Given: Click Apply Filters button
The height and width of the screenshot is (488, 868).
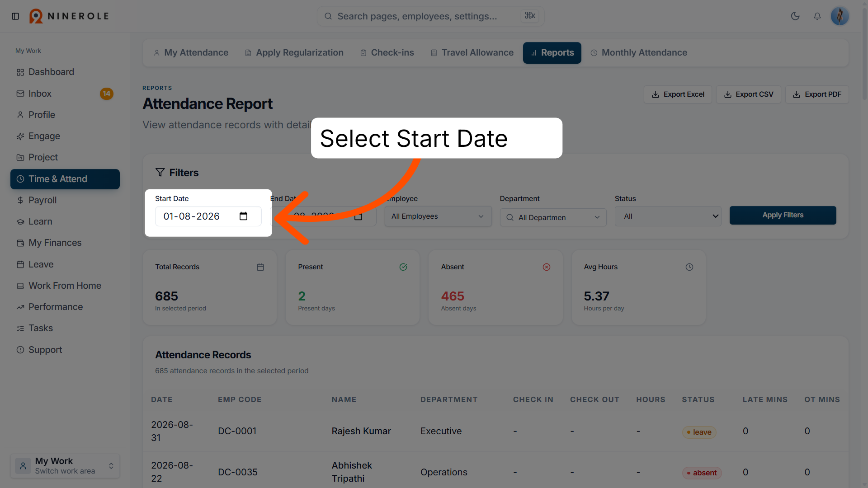Looking at the screenshot, I should [x=783, y=216].
